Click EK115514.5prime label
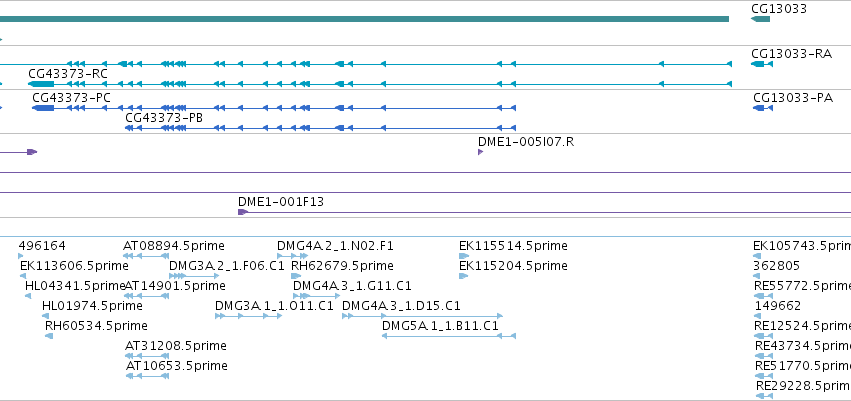 tap(513, 246)
